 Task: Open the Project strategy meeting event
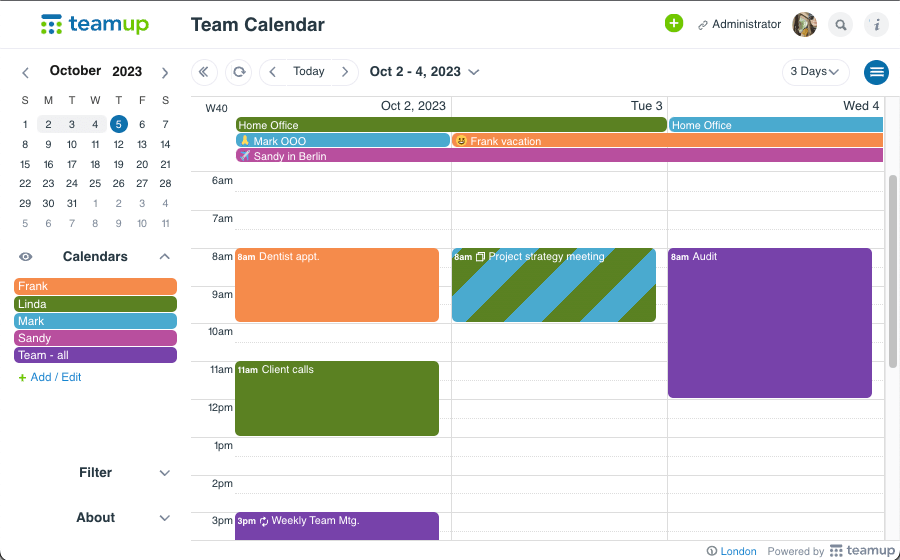click(553, 285)
